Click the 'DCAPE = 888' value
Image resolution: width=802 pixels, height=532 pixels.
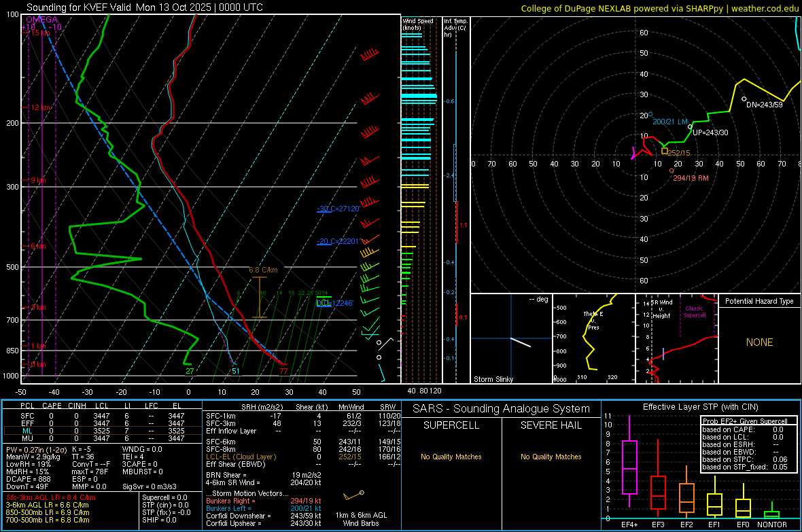[x=28, y=479]
